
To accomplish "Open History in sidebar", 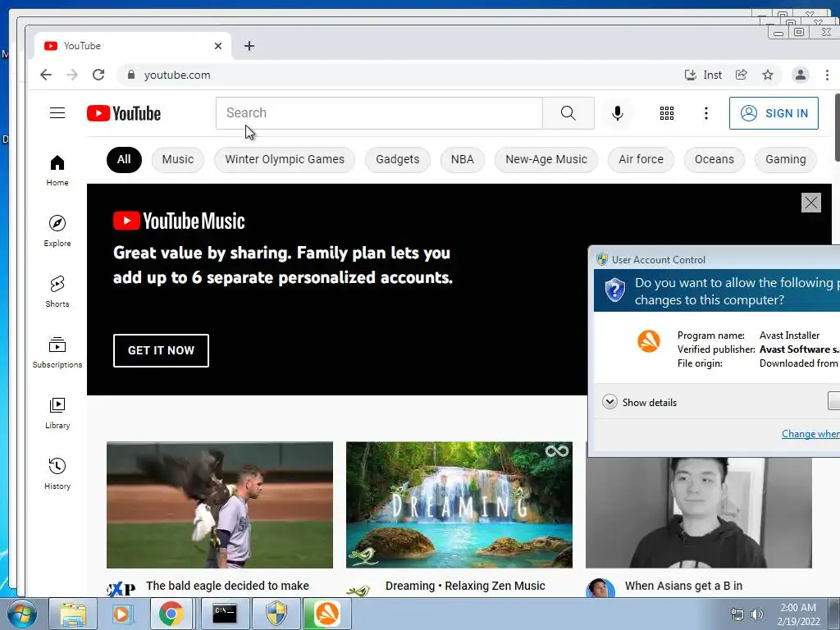I will [x=57, y=473].
